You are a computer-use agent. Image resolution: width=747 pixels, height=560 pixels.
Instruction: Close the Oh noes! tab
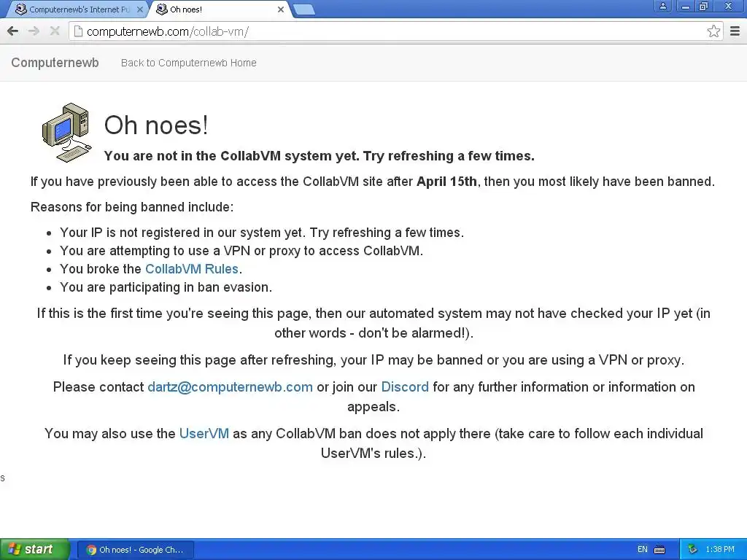(281, 9)
